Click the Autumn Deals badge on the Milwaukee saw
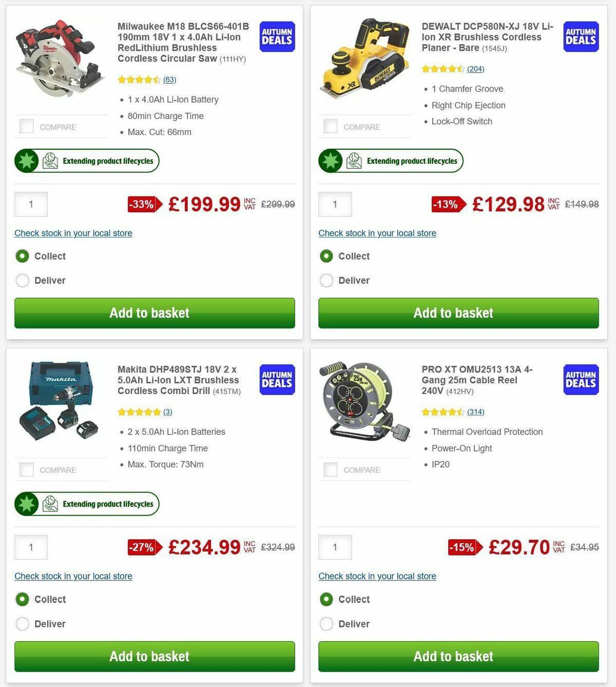 (x=277, y=36)
